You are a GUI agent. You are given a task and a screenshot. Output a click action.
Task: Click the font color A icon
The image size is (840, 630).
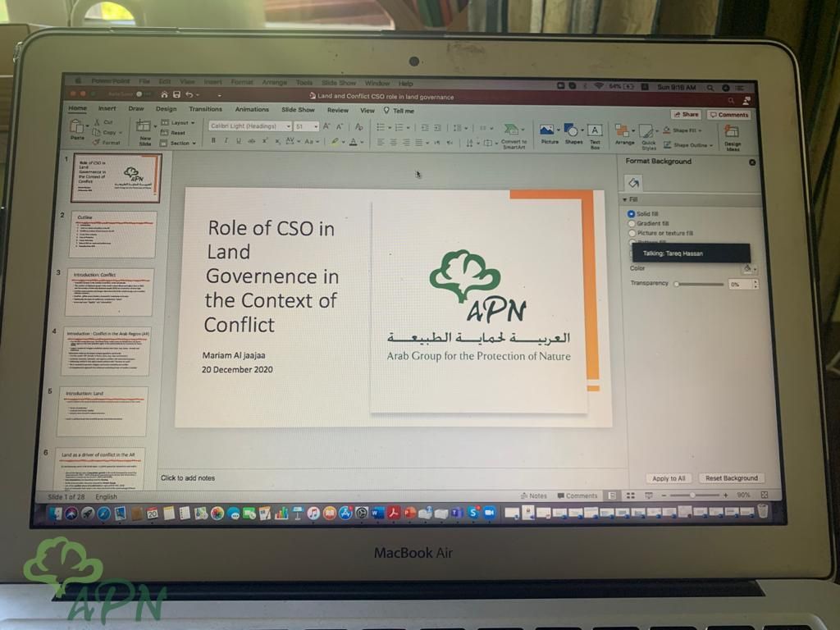point(353,142)
